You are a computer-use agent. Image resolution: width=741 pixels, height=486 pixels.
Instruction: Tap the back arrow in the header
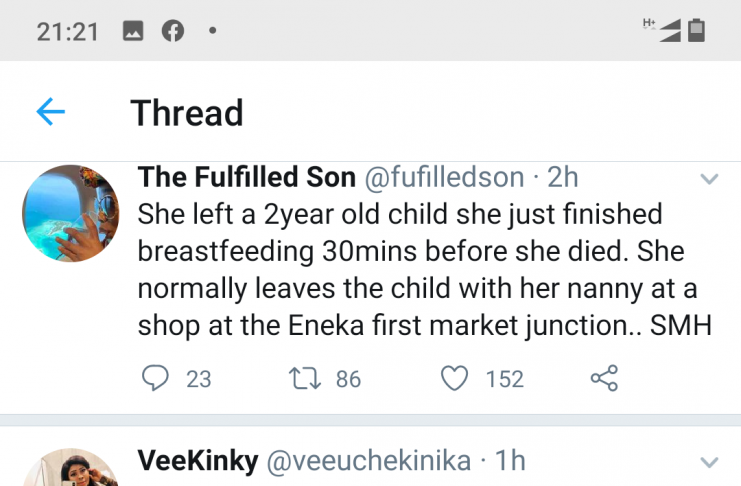[50, 112]
